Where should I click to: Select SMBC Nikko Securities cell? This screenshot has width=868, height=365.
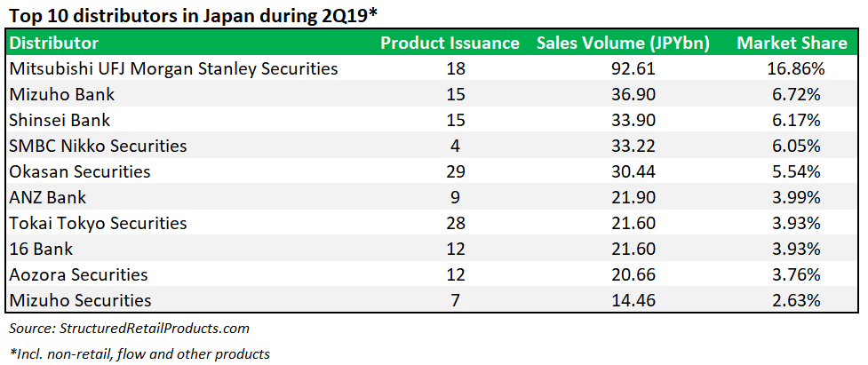coord(98,146)
